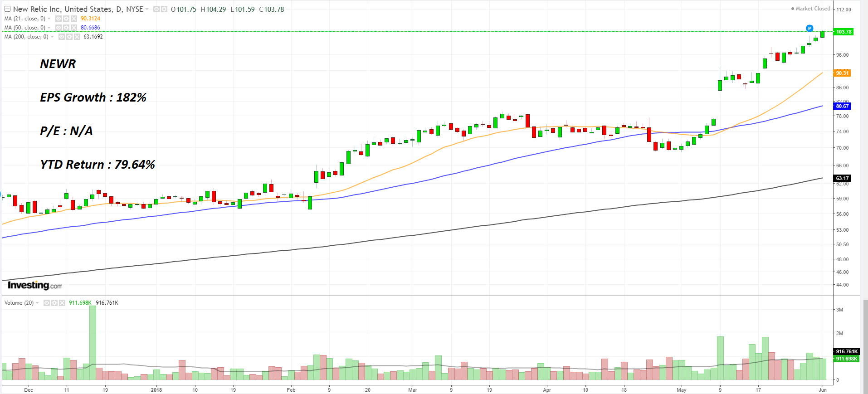Click the MA (50, close, 0) legend title

click(25, 28)
